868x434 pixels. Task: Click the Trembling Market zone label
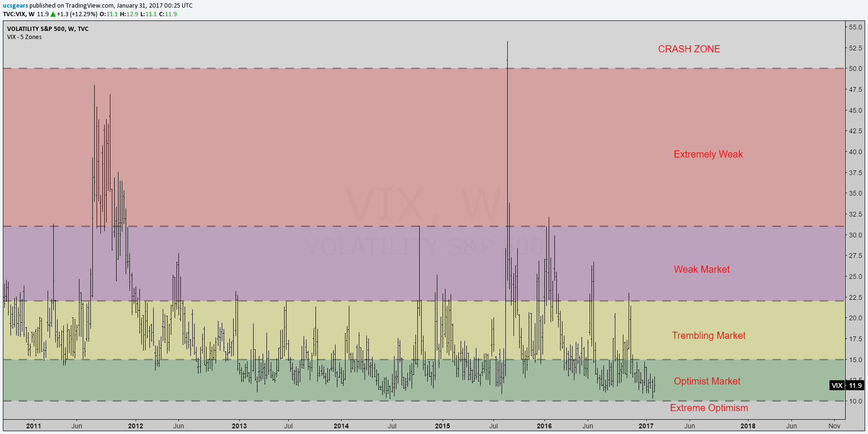tap(709, 335)
